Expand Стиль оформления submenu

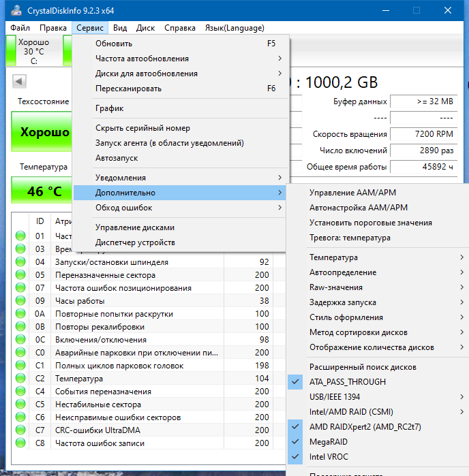(378, 317)
